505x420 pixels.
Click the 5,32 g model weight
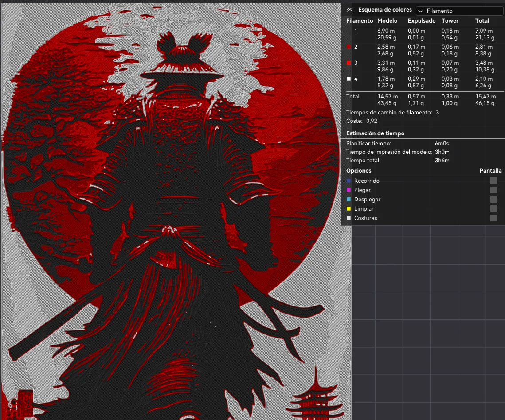tap(385, 86)
